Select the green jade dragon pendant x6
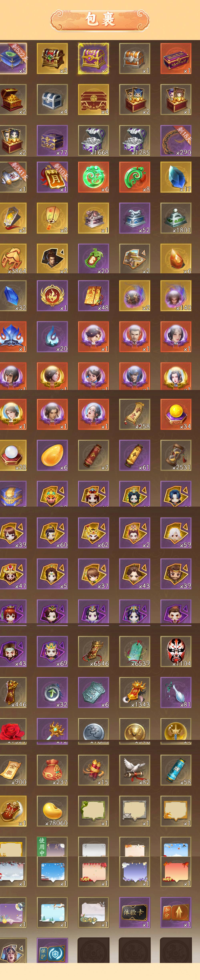The width and height of the screenshot is (200, 980). coord(94,177)
